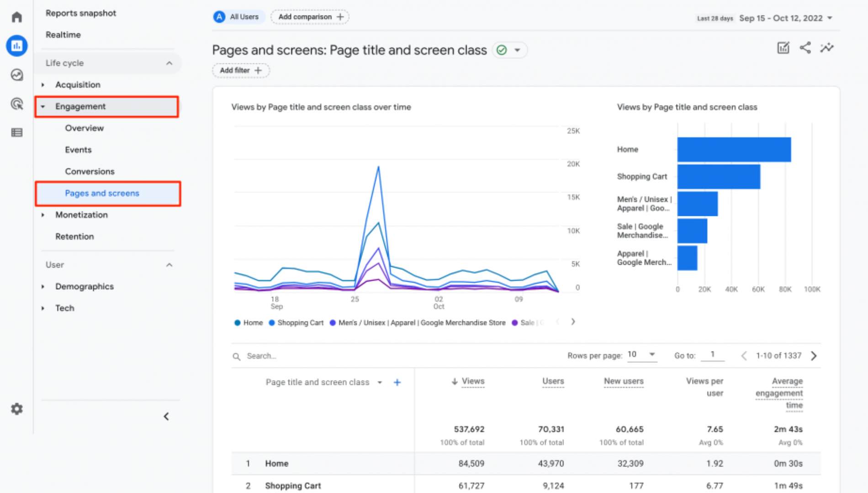Click the Add filter button
The image size is (868, 493).
coord(241,70)
